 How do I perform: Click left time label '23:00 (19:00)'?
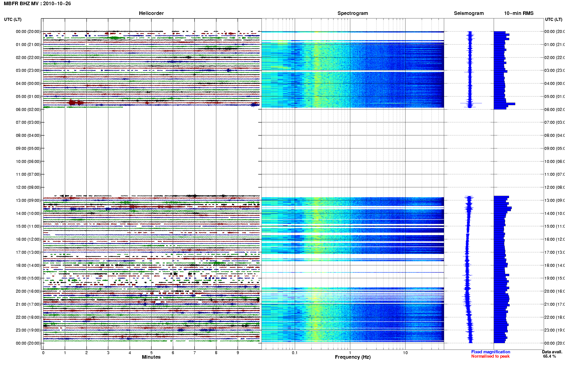pos(28,330)
